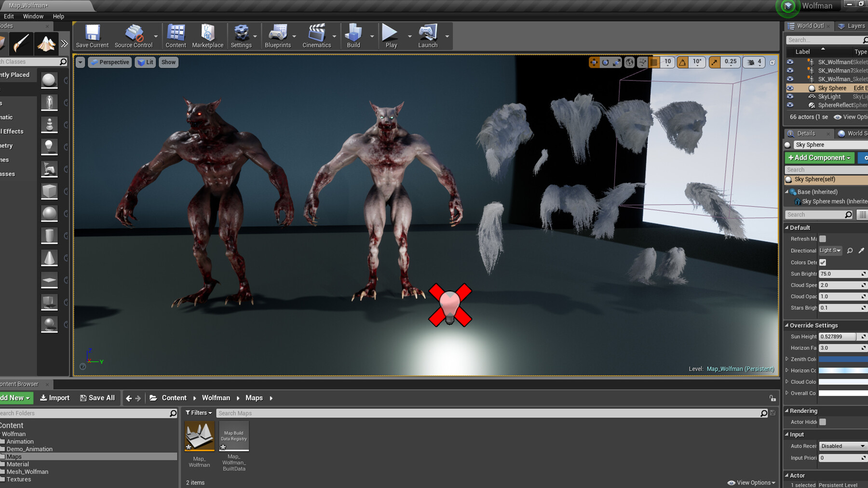Click the Sun Height slider field
868x488 pixels.
point(838,337)
